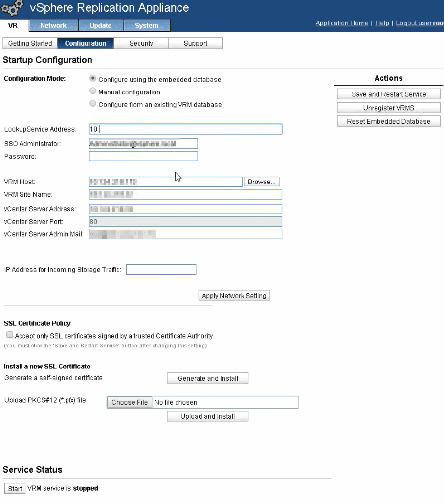Open the System tab
444x504 pixels.
(x=147, y=26)
